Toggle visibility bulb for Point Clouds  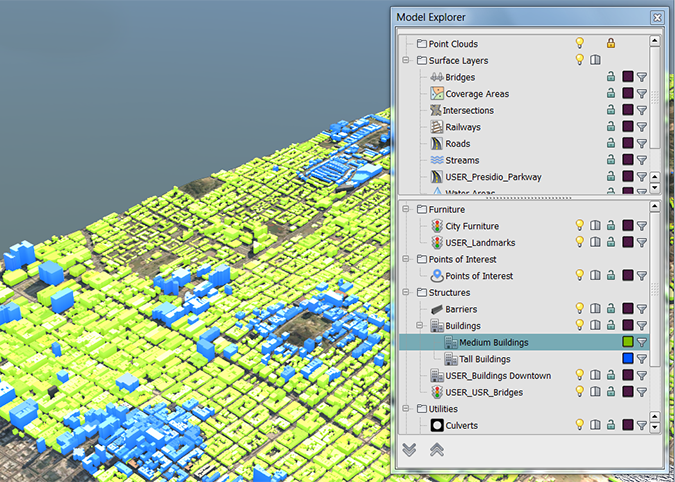580,43
